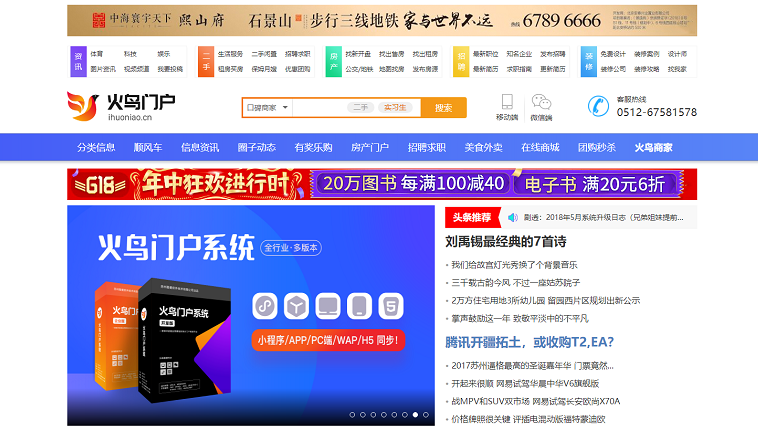The width and height of the screenshot is (758, 433).
Task: Open 发布房源 under the 房产 category
Action: click(425, 69)
